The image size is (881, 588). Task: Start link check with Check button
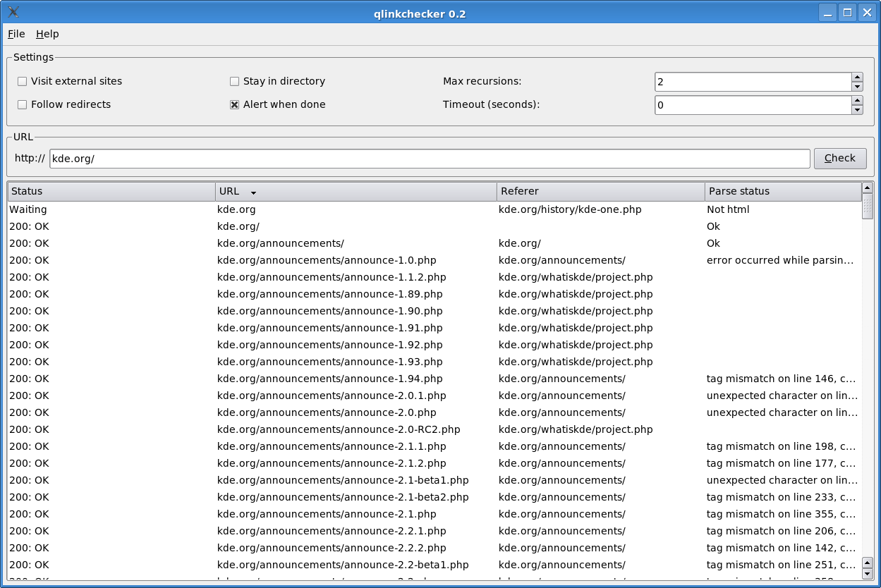[840, 158]
